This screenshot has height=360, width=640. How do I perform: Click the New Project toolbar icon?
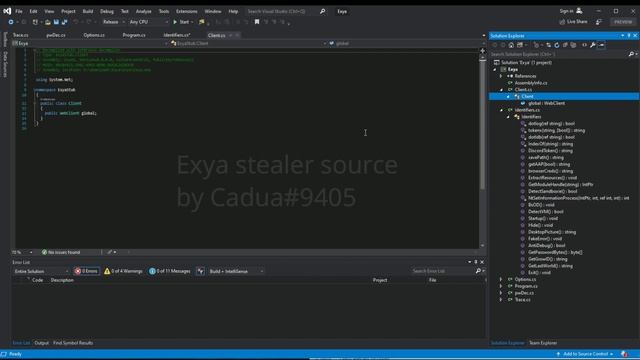(36, 22)
